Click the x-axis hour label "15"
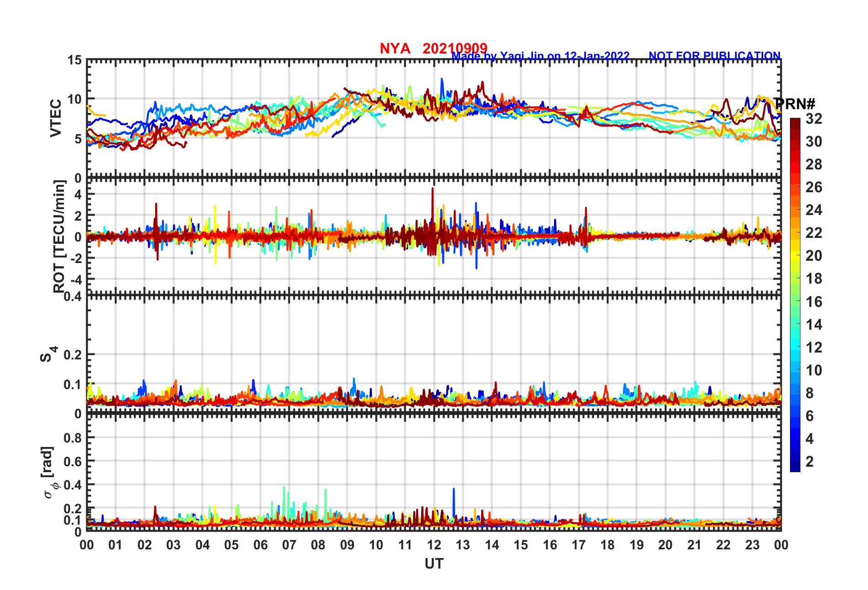The image size is (868, 590). tap(521, 545)
